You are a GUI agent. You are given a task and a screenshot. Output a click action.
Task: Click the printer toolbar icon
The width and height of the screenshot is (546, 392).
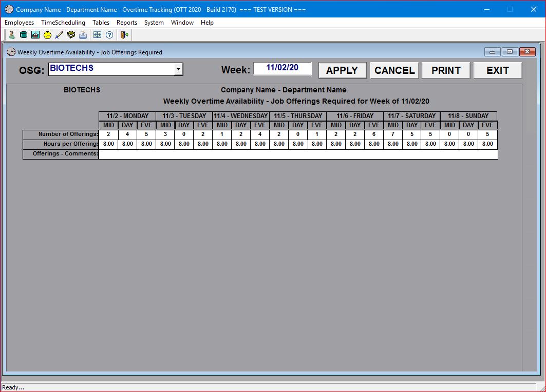(83, 35)
